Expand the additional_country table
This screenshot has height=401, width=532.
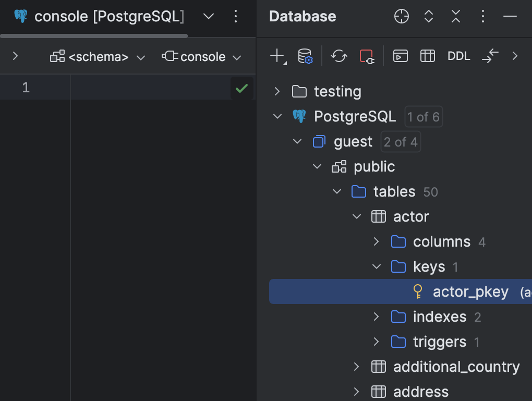click(x=357, y=367)
